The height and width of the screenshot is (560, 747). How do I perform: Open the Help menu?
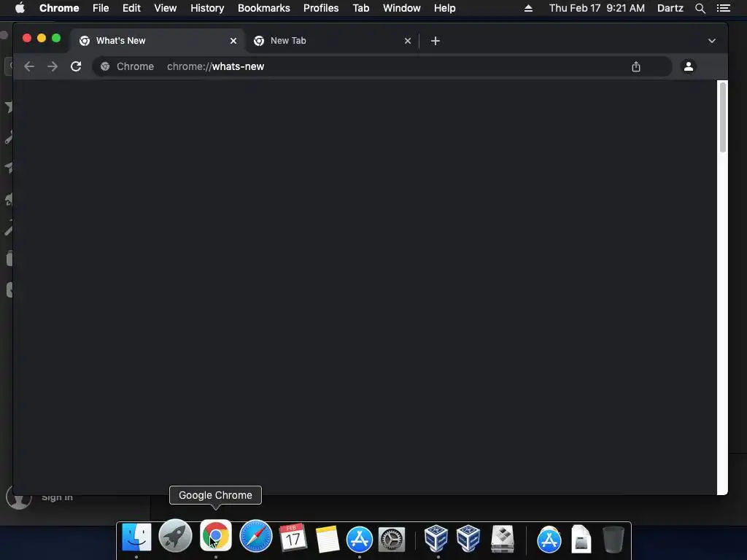click(x=444, y=8)
